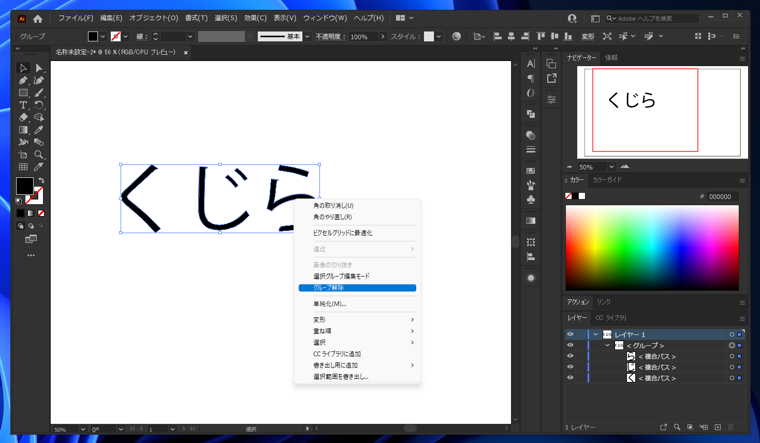
Task: Open 基本 brush definition dropdown
Action: (x=307, y=36)
